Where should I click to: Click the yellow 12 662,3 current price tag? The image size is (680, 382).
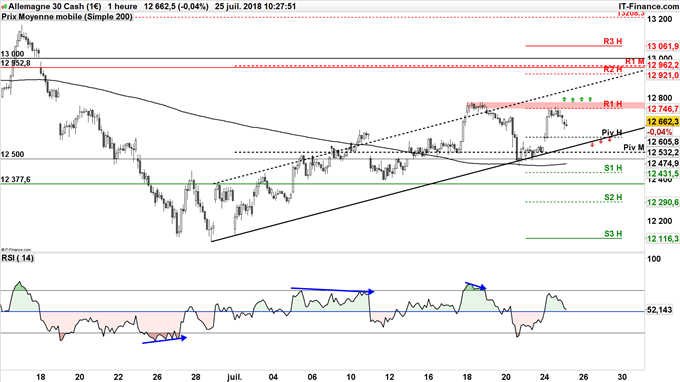[662, 122]
